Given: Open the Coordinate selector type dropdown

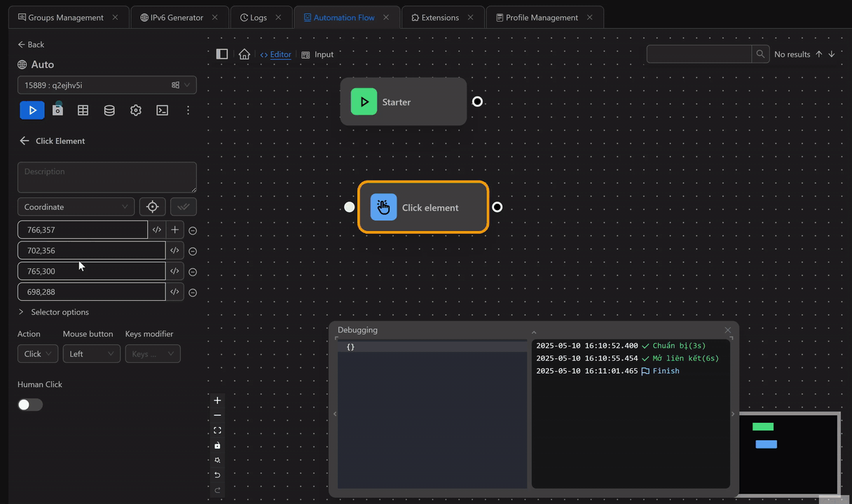Looking at the screenshot, I should (x=76, y=206).
